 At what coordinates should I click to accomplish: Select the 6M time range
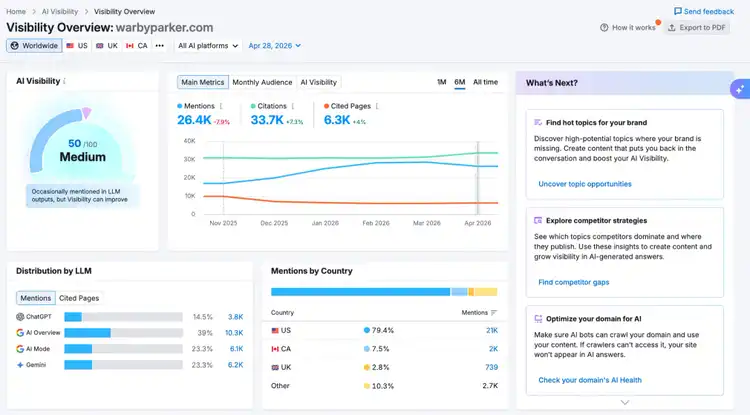pyautogui.click(x=460, y=82)
